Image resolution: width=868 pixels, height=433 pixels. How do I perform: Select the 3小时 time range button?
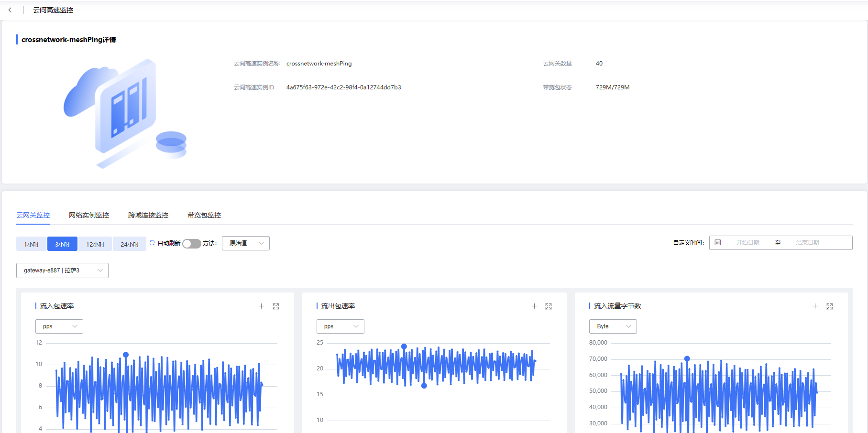pos(62,244)
